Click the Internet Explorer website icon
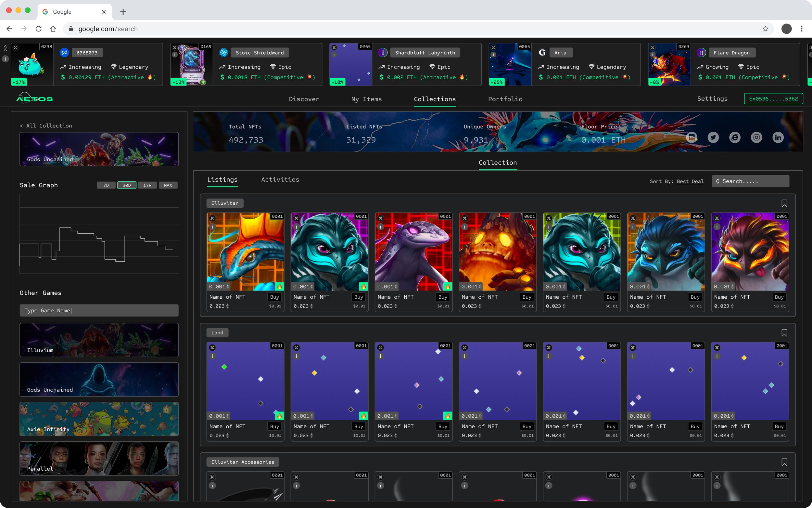Image resolution: width=812 pixels, height=508 pixels. [734, 137]
